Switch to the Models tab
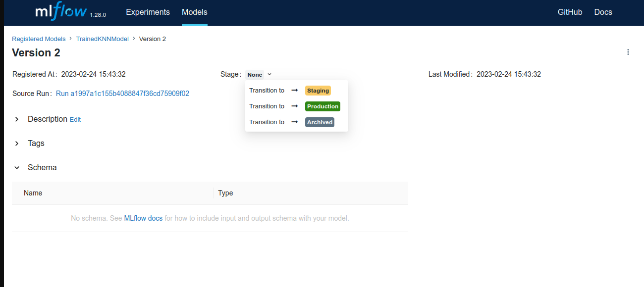644x287 pixels. click(x=194, y=12)
